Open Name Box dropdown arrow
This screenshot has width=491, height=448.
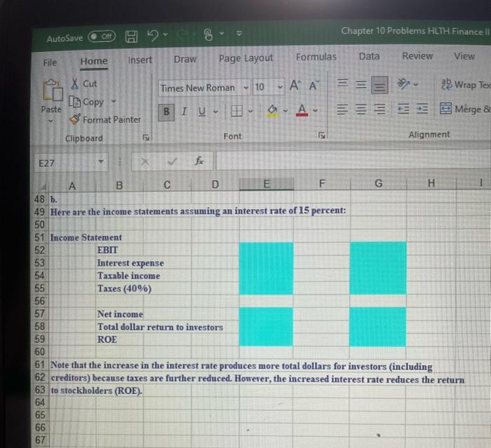click(x=101, y=162)
